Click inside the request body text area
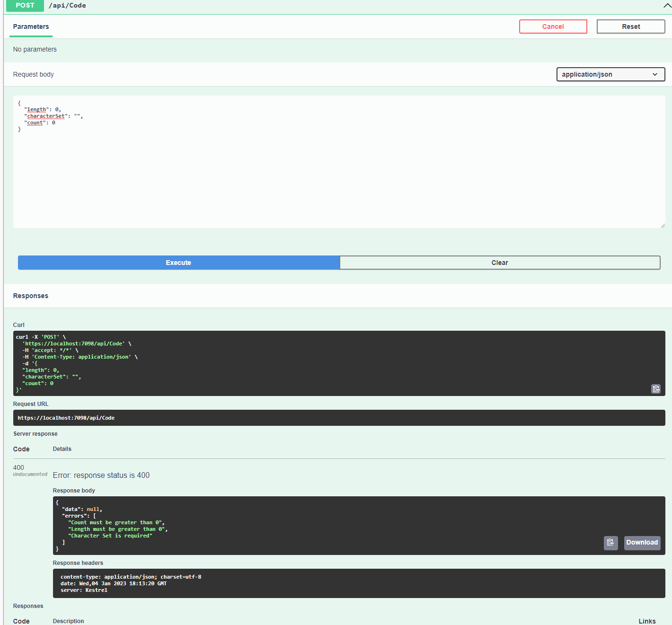The height and width of the screenshot is (625, 672). 339,162
